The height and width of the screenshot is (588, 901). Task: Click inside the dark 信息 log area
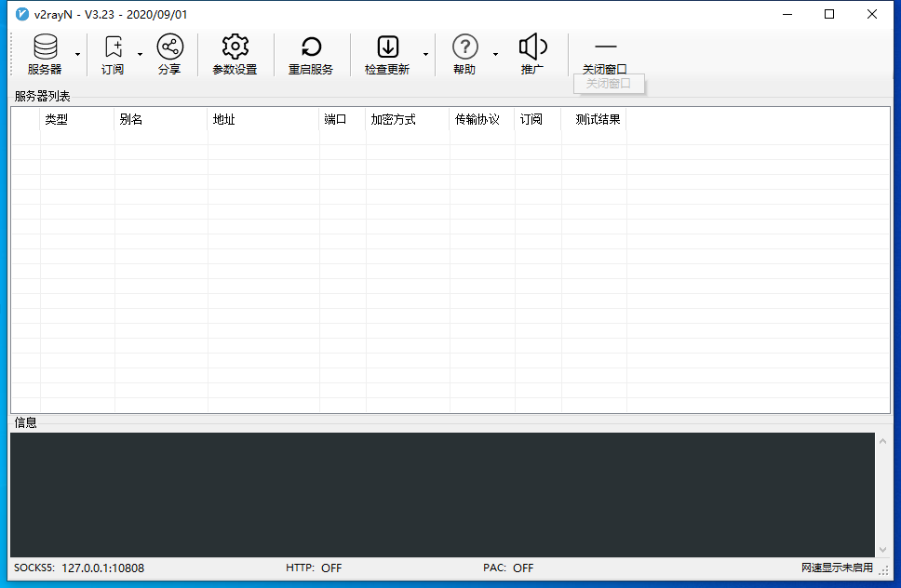[442, 494]
